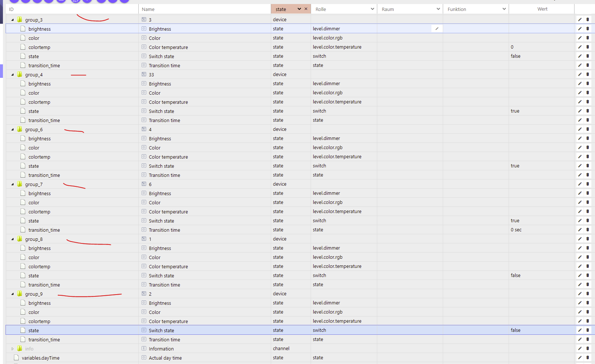Edit the group_7 brightness object
Screen dimensions: 595x364
pos(580,193)
